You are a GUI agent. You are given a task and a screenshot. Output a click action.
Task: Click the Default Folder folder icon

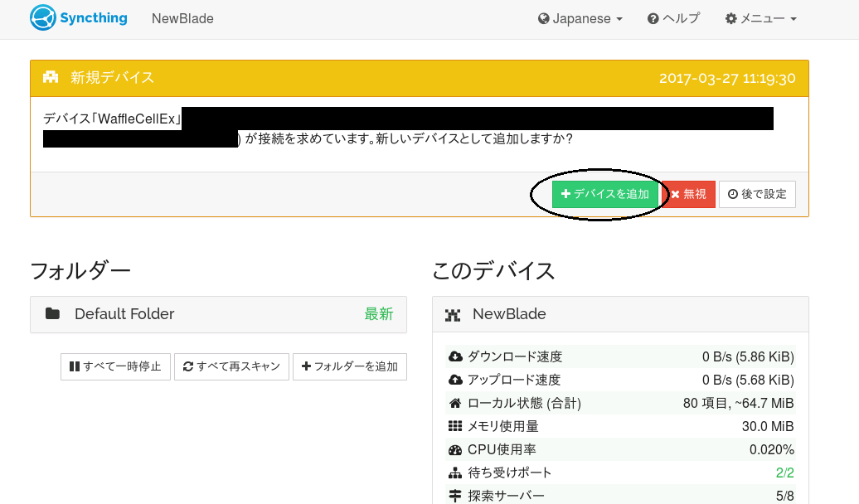[53, 314]
